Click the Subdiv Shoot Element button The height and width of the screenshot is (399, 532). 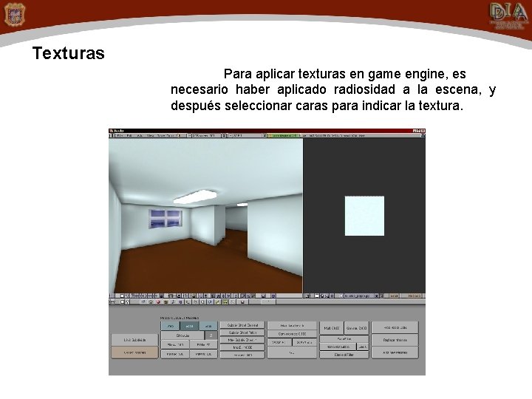242,325
